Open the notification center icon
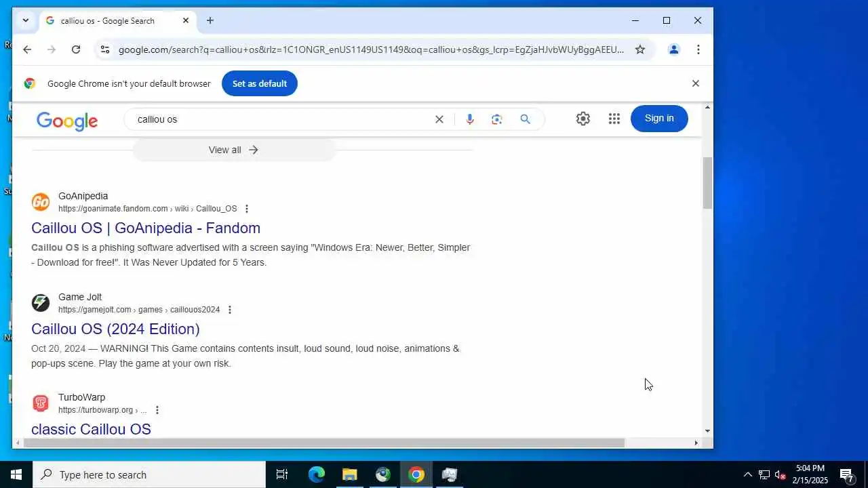This screenshot has height=488, width=868. pos(846,474)
